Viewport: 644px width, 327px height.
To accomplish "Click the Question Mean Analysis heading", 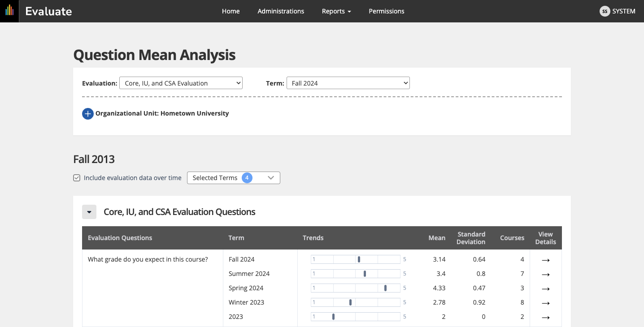I will (x=154, y=55).
